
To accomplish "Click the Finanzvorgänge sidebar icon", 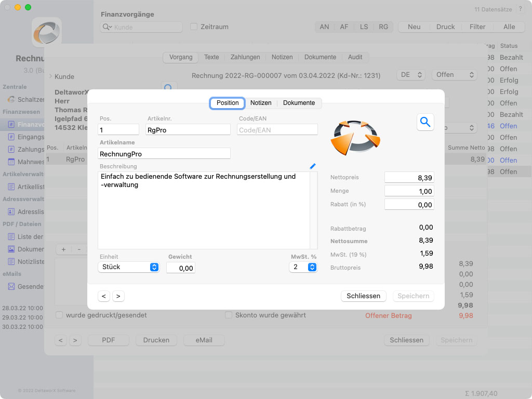I will [x=11, y=125].
